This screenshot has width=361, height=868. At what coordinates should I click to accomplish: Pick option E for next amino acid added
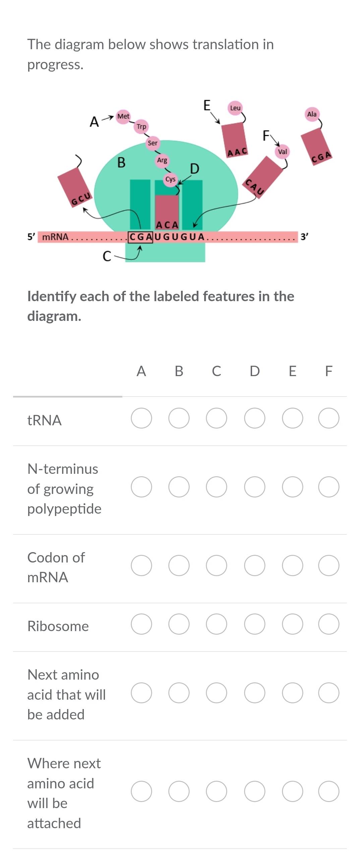pyautogui.click(x=292, y=693)
